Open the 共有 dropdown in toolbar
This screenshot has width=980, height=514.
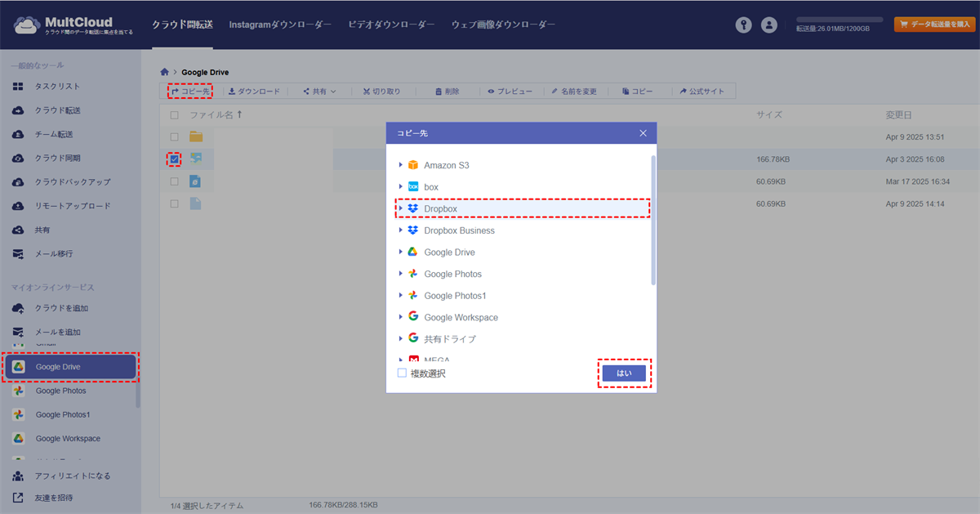319,92
